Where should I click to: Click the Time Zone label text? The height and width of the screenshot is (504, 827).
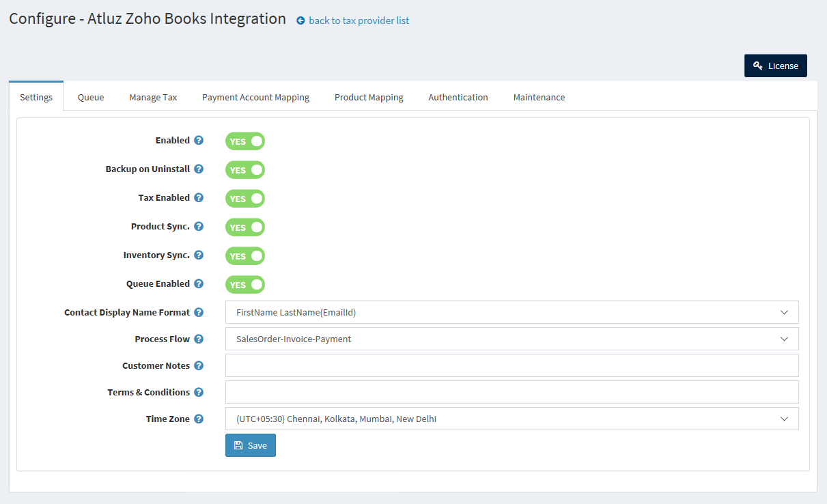[x=168, y=419]
